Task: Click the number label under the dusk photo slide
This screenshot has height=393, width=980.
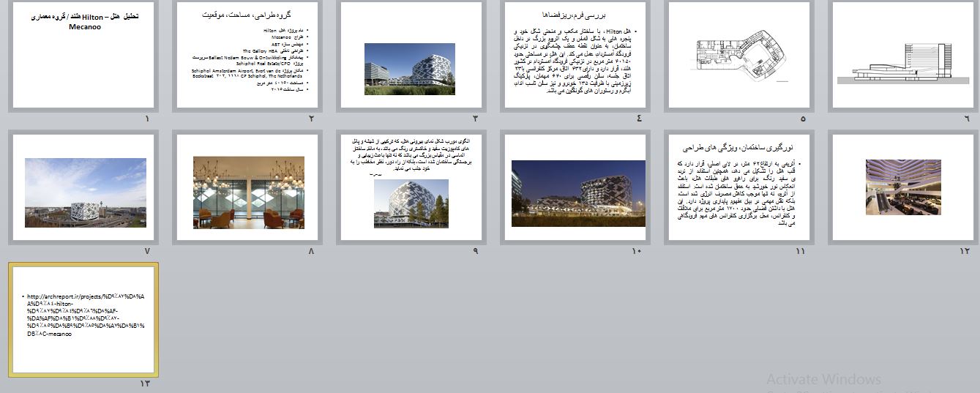Action: click(637, 251)
